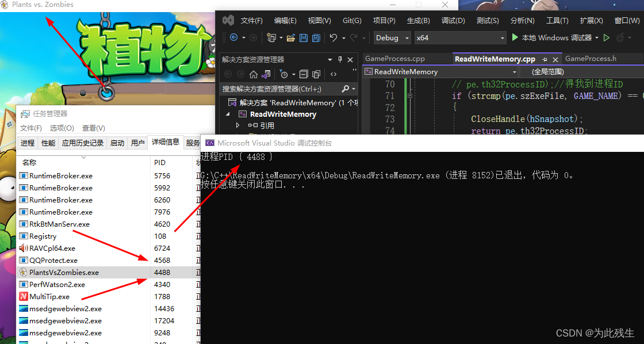Switch to the GameProcess.cpp editor tab
Viewport: 644px width, 344px height.
[394, 59]
